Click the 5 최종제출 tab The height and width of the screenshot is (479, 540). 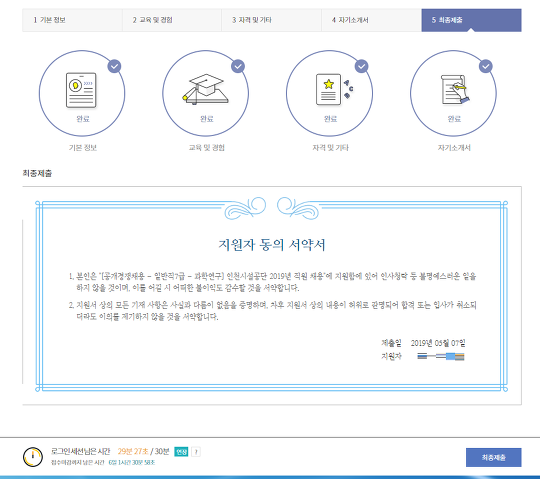point(471,20)
